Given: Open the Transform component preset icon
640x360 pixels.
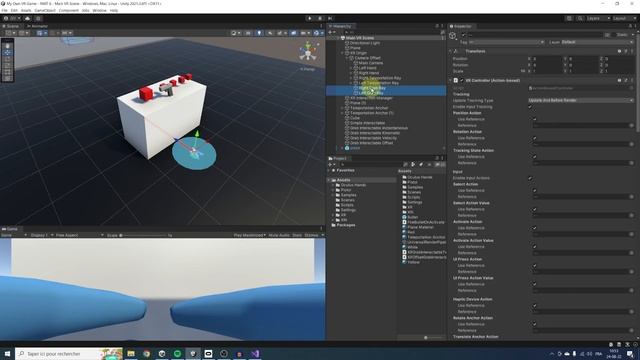Looking at the screenshot, I should [x=626, y=51].
